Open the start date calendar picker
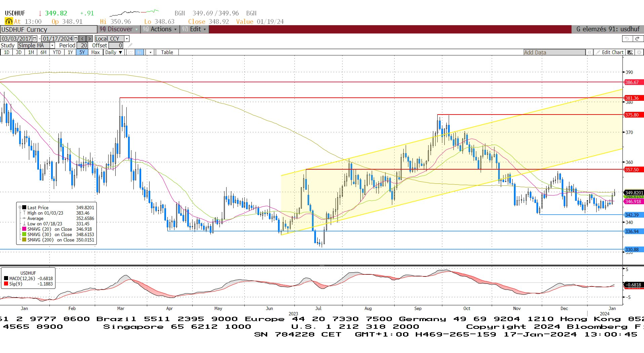Screen dimensions: 644x353 click(x=35, y=39)
